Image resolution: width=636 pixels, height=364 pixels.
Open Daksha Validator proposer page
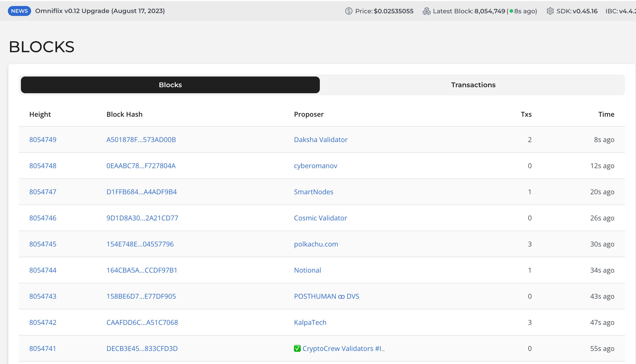tap(321, 140)
